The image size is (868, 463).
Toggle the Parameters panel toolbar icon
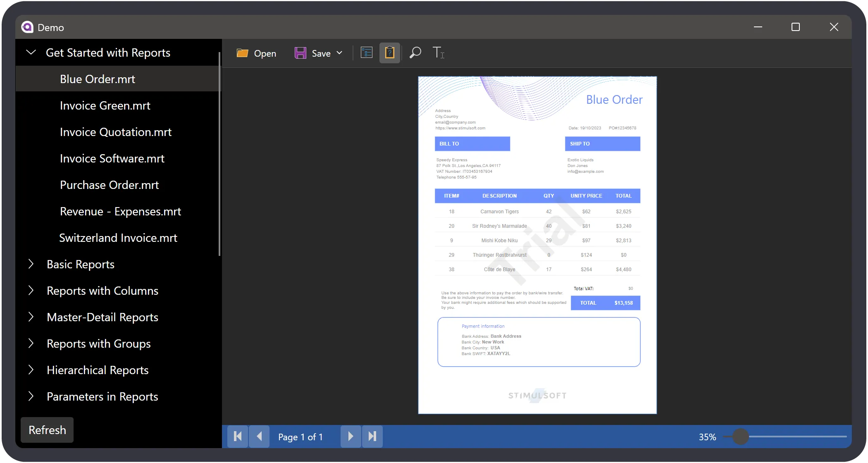(x=367, y=53)
